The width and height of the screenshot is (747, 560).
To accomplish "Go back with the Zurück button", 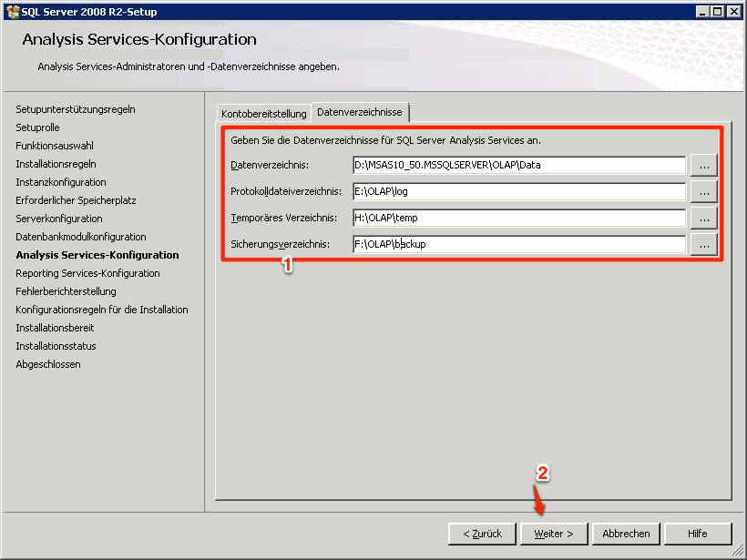I will click(481, 534).
